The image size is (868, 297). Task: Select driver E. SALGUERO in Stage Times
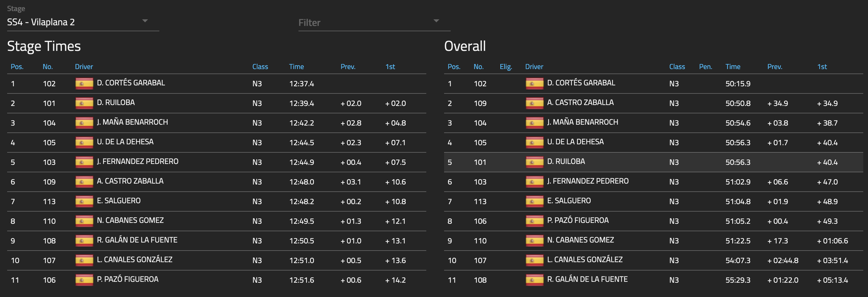pyautogui.click(x=119, y=201)
